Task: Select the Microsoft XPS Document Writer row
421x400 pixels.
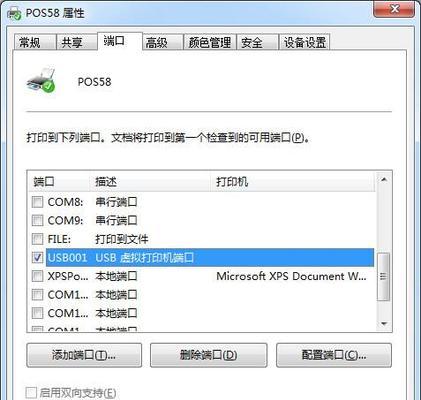Action: pyautogui.click(x=202, y=276)
